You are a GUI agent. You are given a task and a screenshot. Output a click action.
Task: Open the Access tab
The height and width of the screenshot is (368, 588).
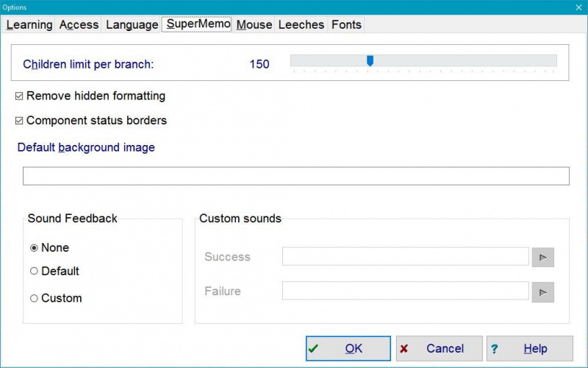79,25
